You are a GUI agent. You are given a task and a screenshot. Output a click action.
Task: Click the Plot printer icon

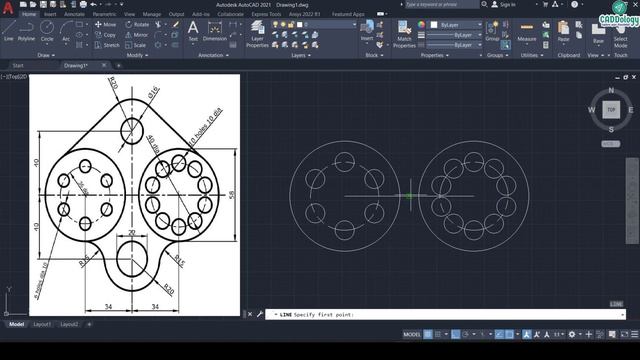pyautogui.click(x=83, y=4)
